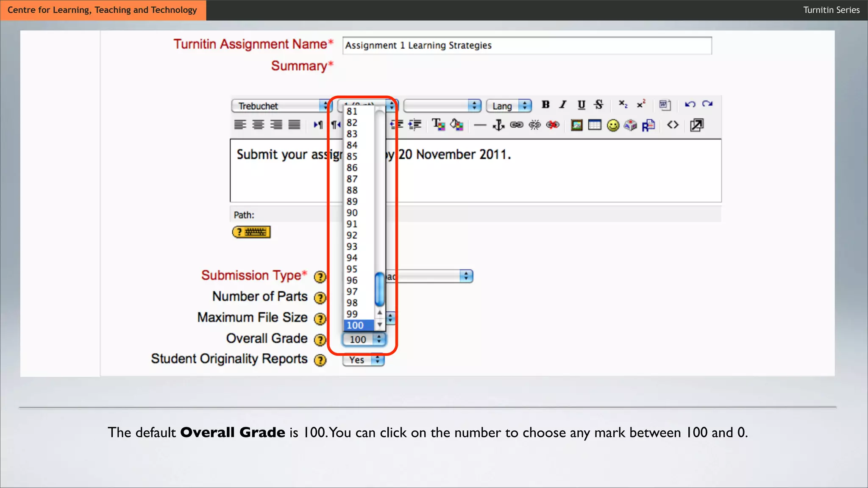868x488 pixels.
Task: Apply underline formatting
Action: pyautogui.click(x=581, y=105)
